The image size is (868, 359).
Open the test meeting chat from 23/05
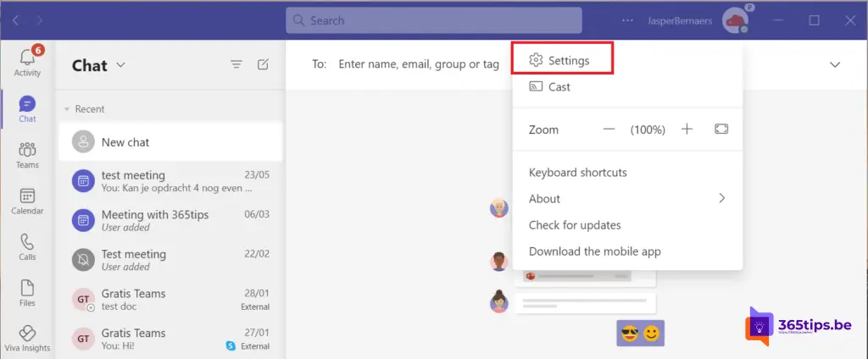click(170, 181)
